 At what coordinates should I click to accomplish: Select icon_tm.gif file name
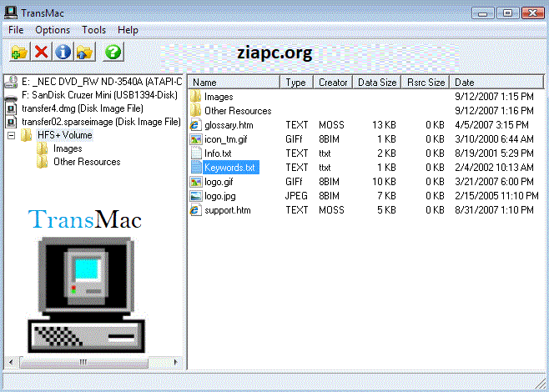pyautogui.click(x=226, y=139)
